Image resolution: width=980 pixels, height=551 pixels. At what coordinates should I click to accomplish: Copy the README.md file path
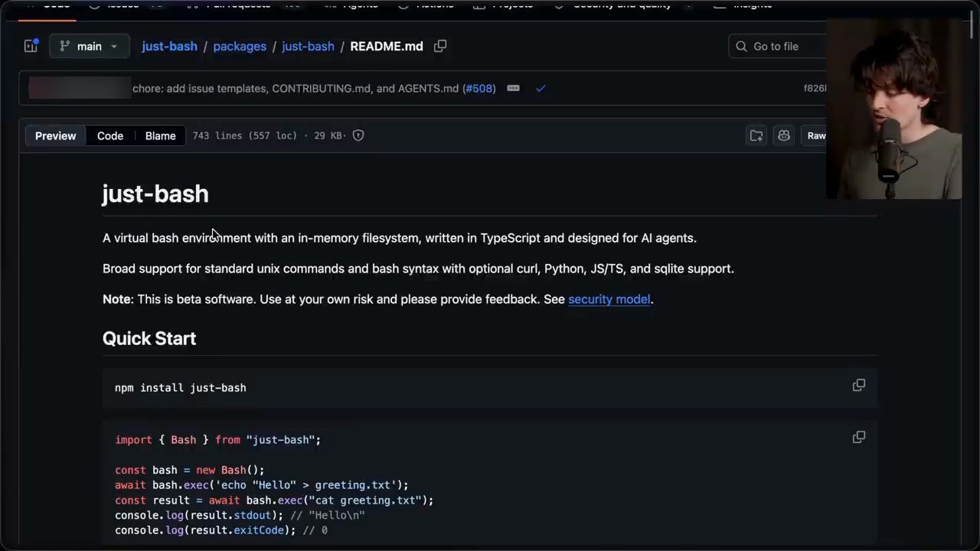coord(440,46)
